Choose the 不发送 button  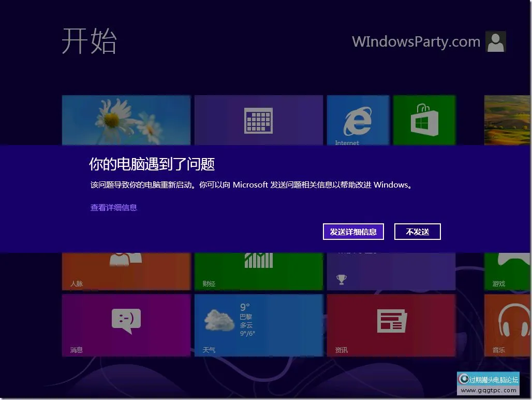tap(417, 232)
